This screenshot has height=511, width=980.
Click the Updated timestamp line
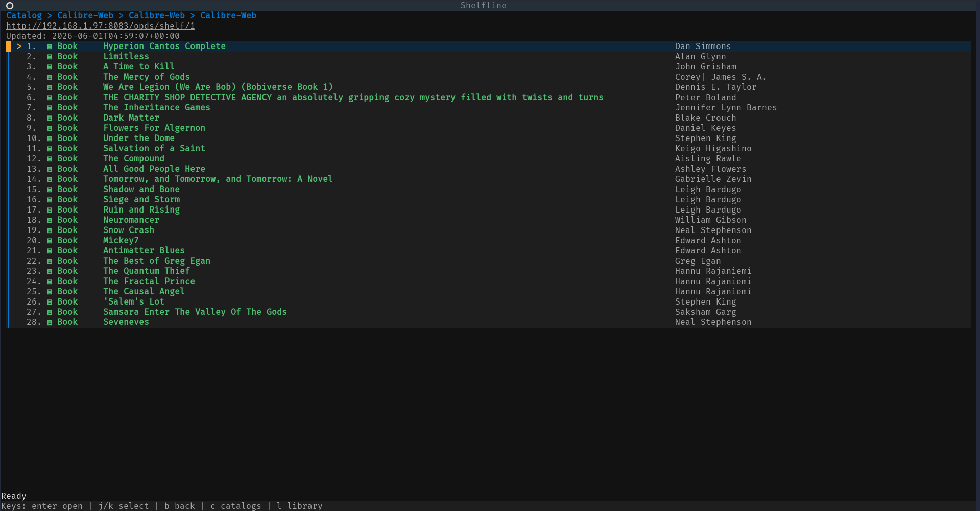coord(93,36)
